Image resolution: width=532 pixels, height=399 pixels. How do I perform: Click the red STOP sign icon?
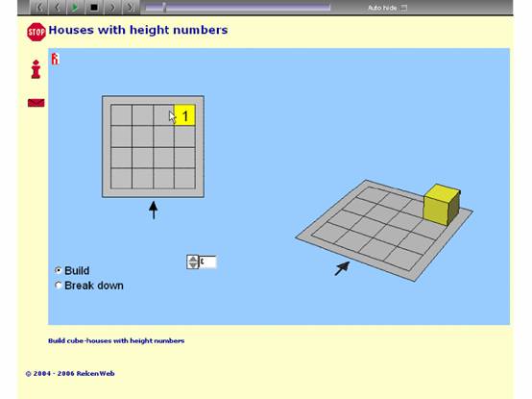click(36, 32)
